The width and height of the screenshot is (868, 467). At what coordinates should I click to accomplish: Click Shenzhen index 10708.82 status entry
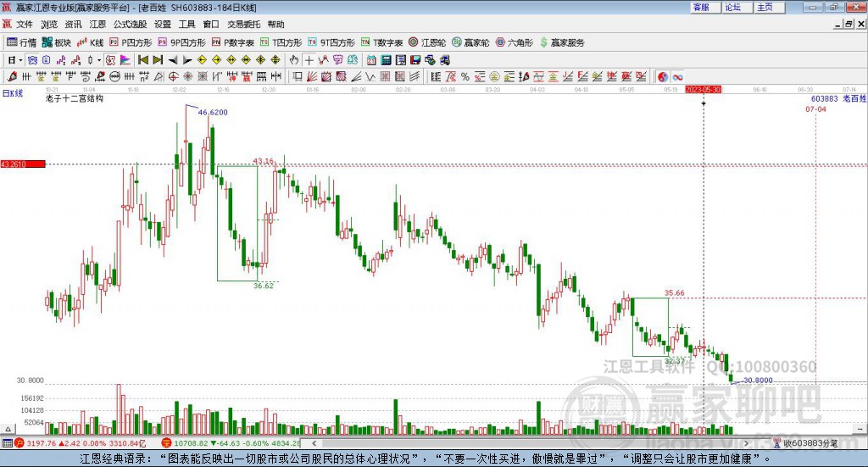click(x=231, y=443)
